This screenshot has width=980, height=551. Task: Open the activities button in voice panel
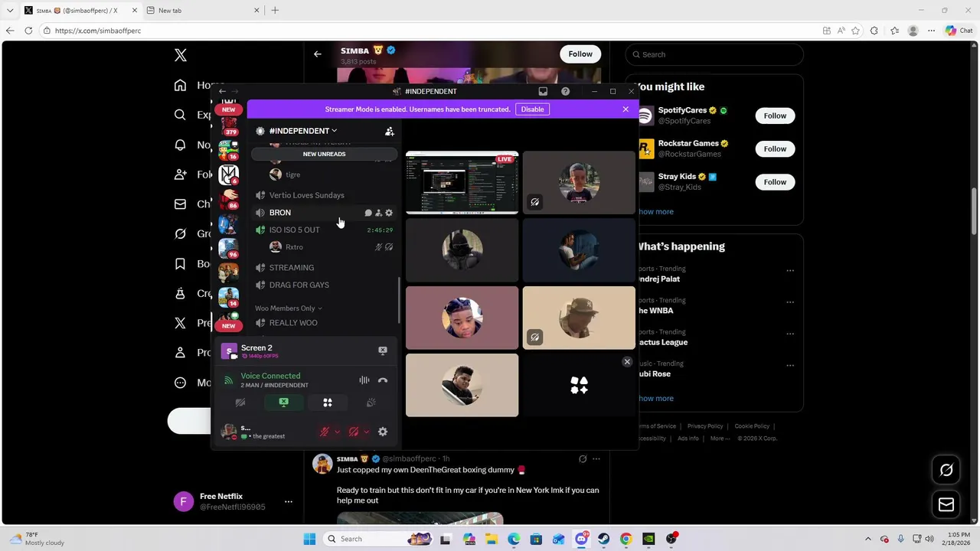tap(328, 403)
